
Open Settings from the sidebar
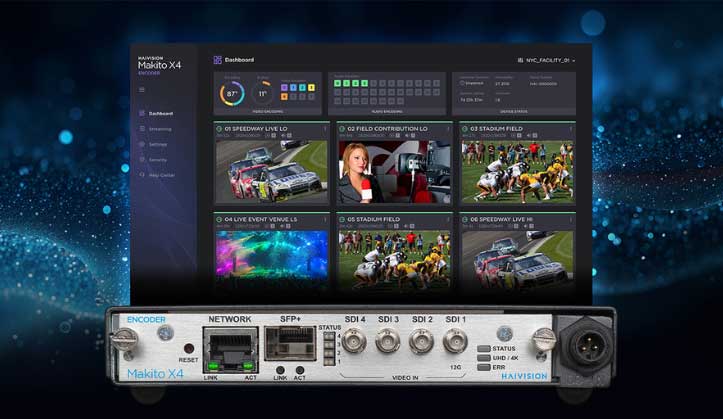(158, 145)
